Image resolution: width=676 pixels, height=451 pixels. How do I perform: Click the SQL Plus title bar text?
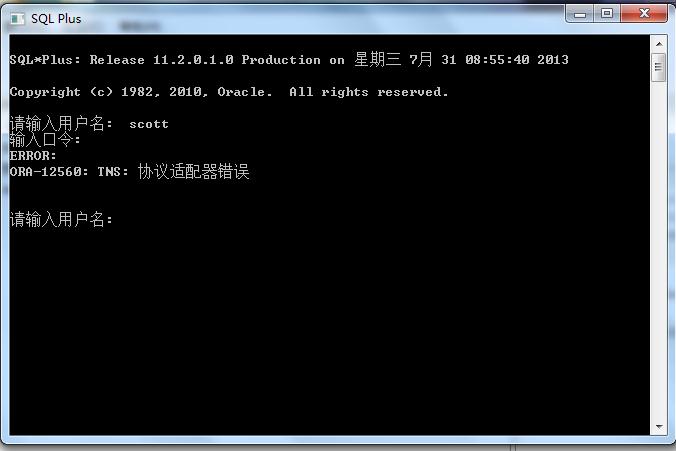click(56, 19)
